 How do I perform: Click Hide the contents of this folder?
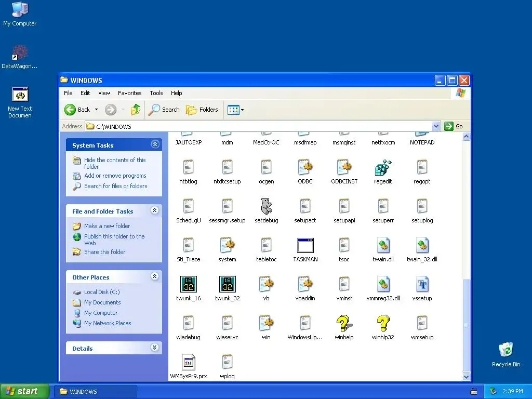(115, 163)
